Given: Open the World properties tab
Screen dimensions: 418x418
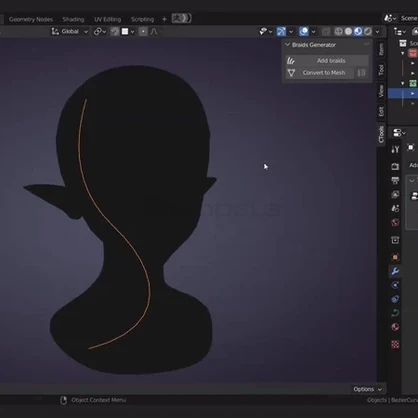Looking at the screenshot, I should click(395, 222).
